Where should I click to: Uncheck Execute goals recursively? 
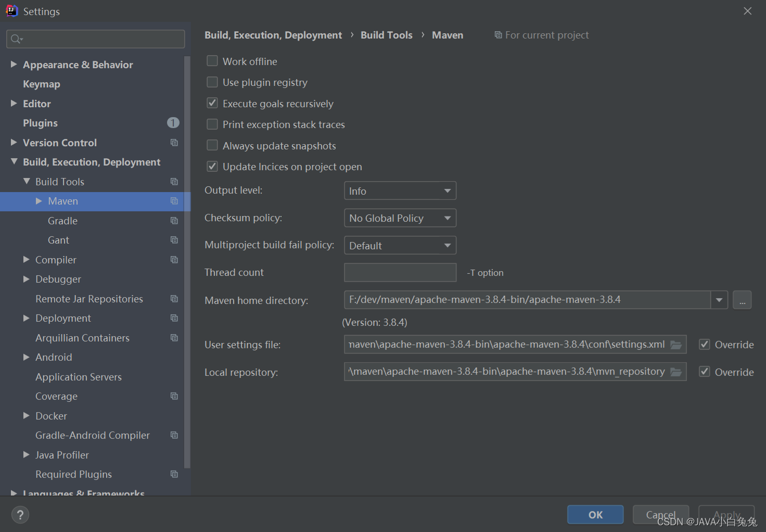(212, 103)
